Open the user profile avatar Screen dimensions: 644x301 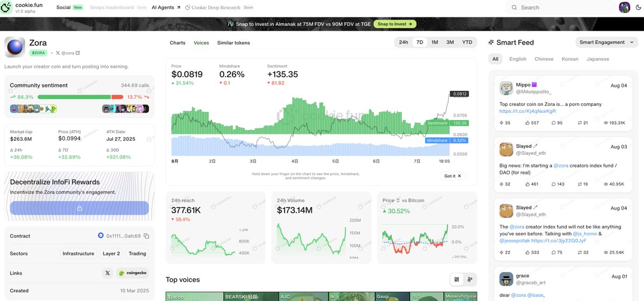[x=625, y=8]
